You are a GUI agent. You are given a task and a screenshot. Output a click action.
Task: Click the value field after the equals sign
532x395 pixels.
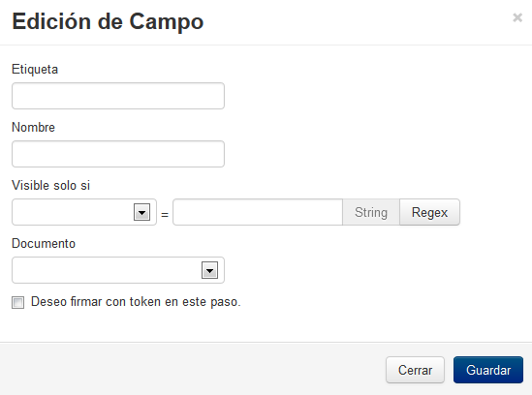click(x=258, y=212)
